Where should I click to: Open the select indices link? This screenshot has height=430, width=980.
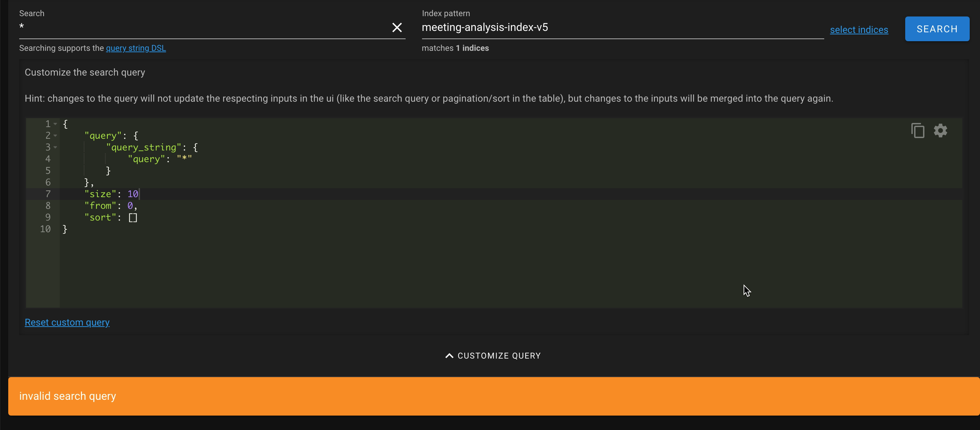(859, 30)
